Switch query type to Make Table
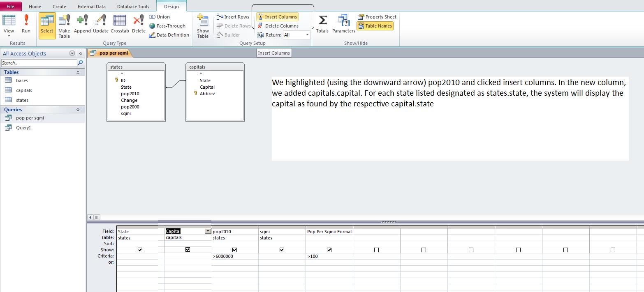Image resolution: width=644 pixels, height=292 pixels. (64, 26)
